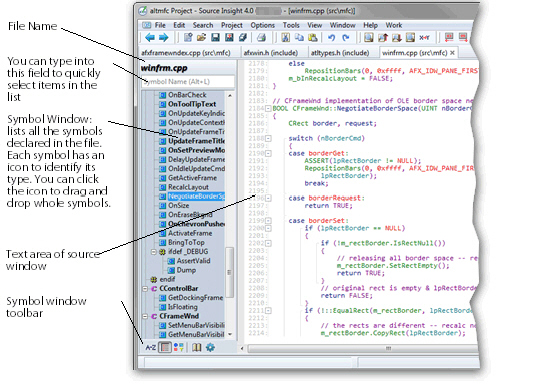Image resolution: width=539 pixels, height=390 pixels.
Task: Cut selection with the scissors icon
Action: 285,37
